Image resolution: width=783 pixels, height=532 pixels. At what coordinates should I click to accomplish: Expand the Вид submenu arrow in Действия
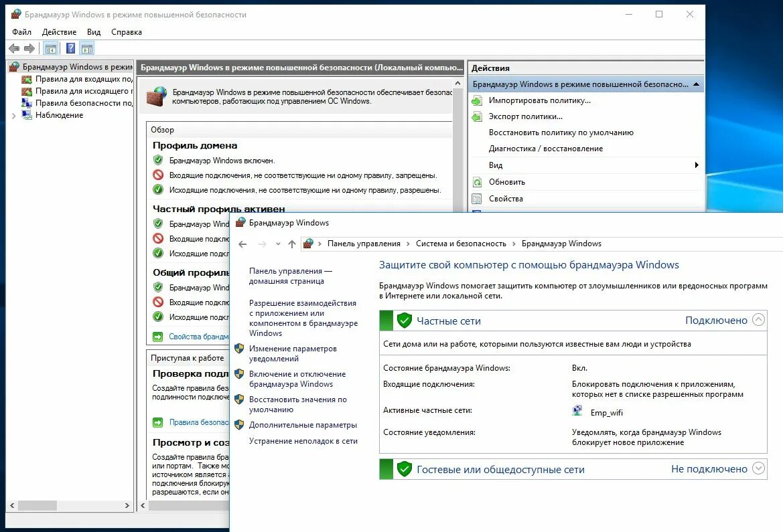pos(696,165)
